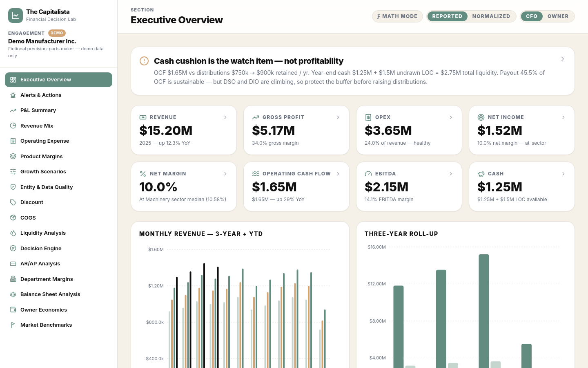Click the Operating Expense receipt icon
This screenshot has height=368, width=588.
pyautogui.click(x=13, y=141)
